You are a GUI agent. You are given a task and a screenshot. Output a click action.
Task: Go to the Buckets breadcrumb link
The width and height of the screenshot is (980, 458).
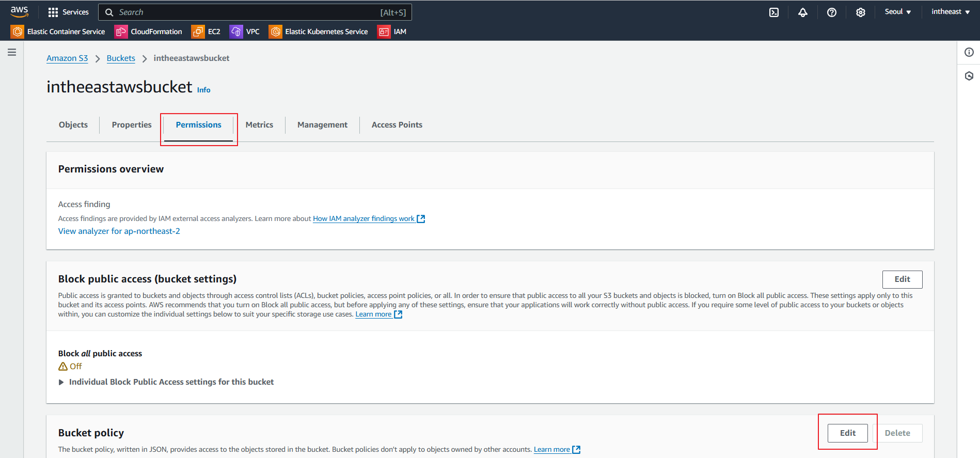(121, 58)
